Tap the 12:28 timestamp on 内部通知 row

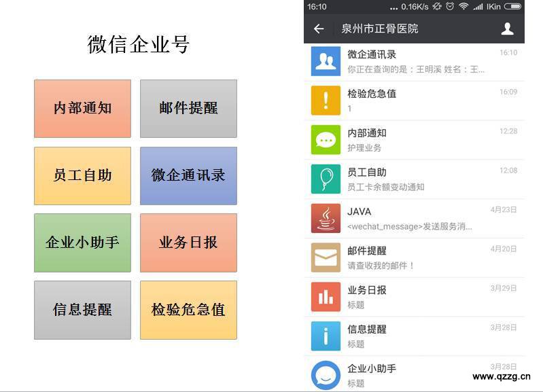(x=508, y=131)
